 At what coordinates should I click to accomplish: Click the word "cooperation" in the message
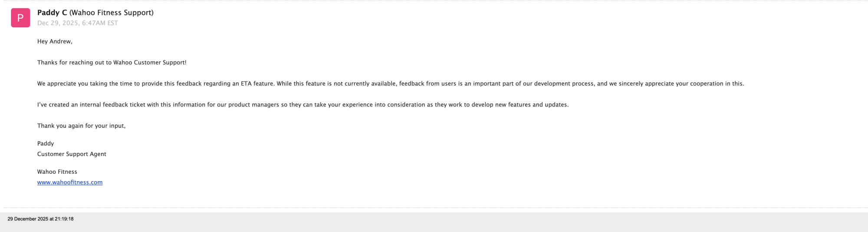pyautogui.click(x=705, y=83)
